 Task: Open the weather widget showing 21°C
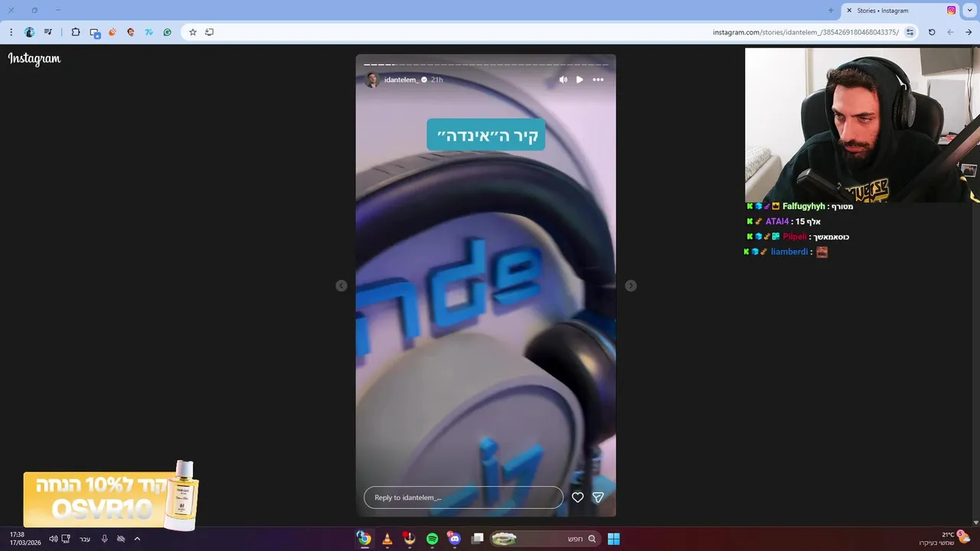pyautogui.click(x=945, y=539)
